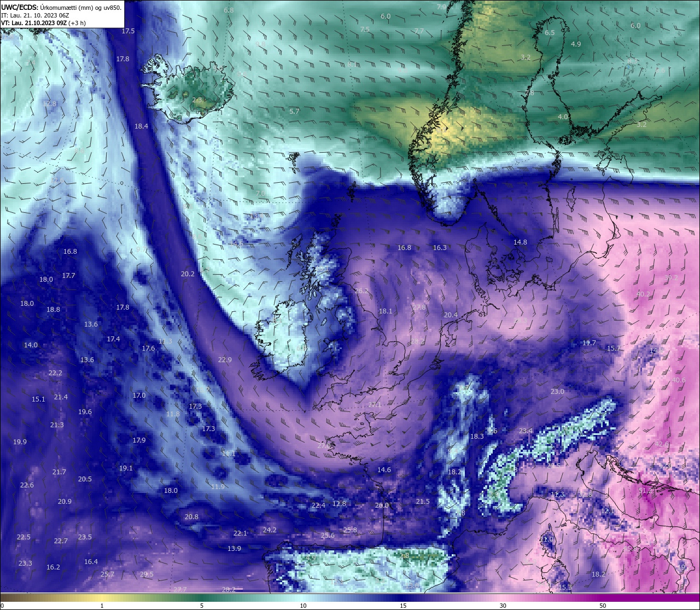Screen dimensions: 700x610
Task: Click the initial time line "IT: Lau. 21. 10. 2023 06Z"
Action: [36, 15]
